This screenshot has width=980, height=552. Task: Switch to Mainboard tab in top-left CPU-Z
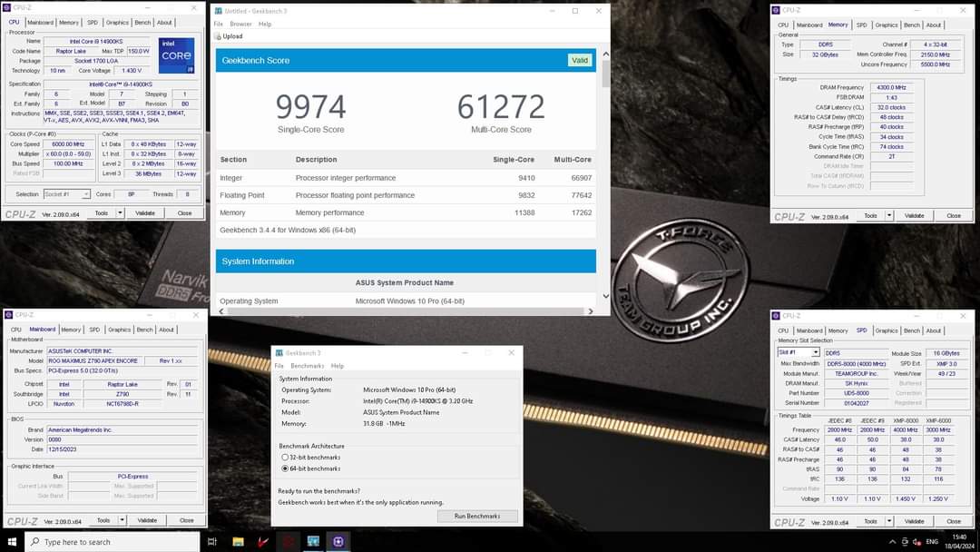coord(40,23)
